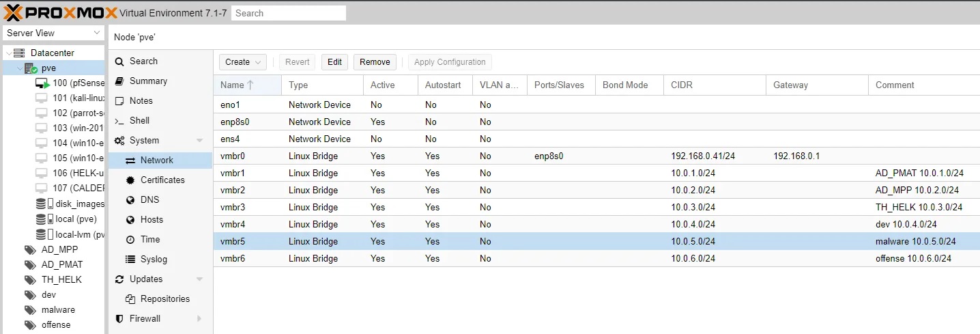Sort by the Name column header
The height and width of the screenshot is (334, 980).
[x=248, y=85]
